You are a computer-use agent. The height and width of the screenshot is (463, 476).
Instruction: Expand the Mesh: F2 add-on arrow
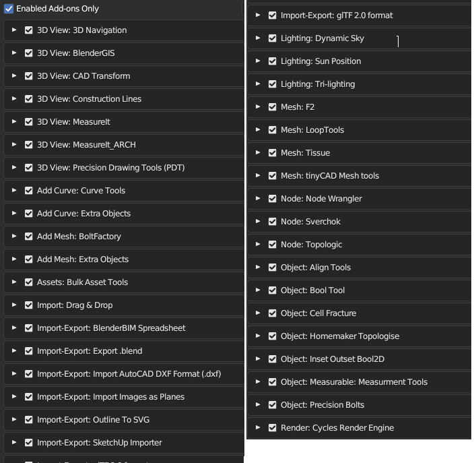pyautogui.click(x=258, y=106)
